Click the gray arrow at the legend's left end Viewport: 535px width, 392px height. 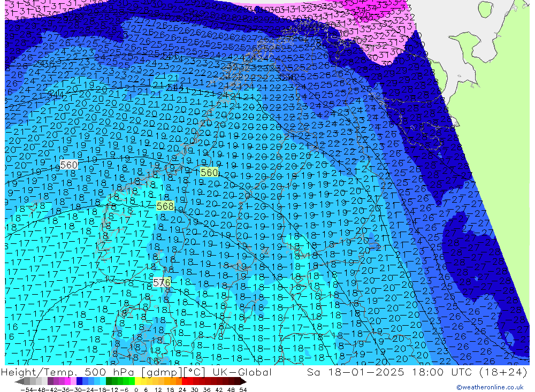pos(19,382)
